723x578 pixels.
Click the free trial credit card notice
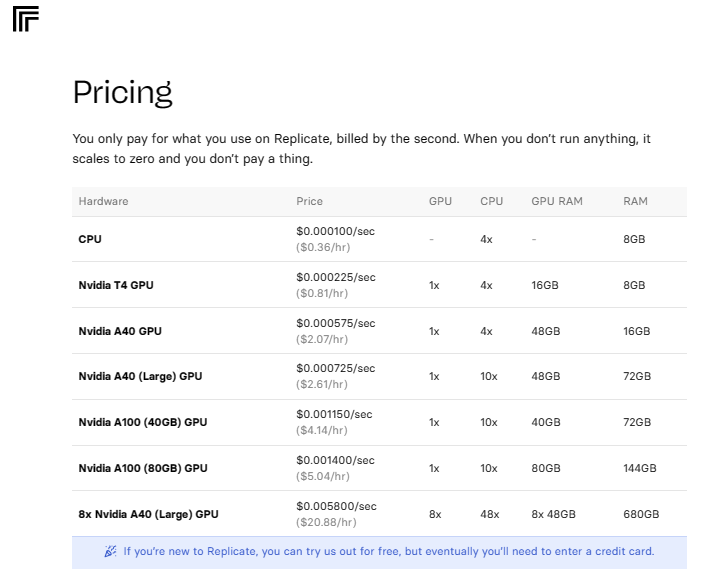(x=389, y=551)
